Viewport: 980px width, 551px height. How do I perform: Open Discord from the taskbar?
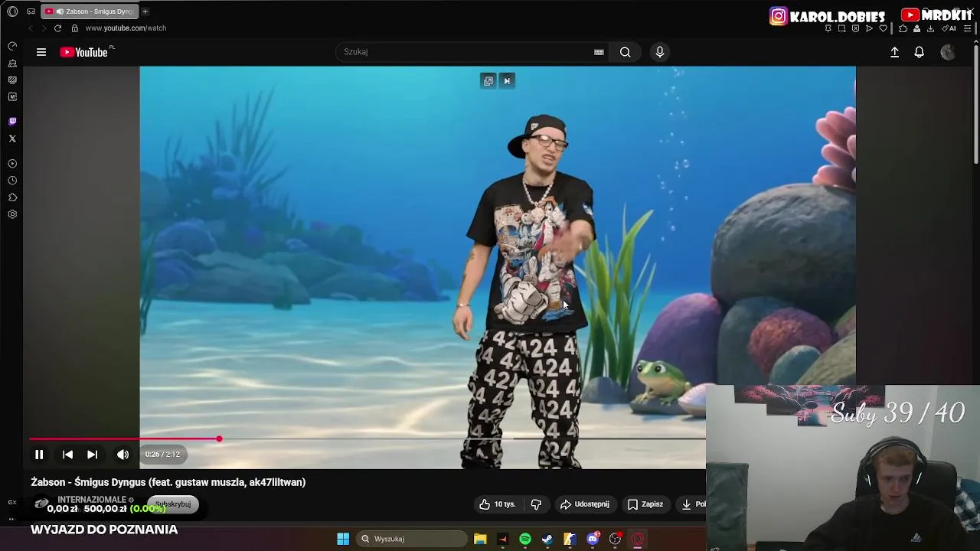(593, 539)
